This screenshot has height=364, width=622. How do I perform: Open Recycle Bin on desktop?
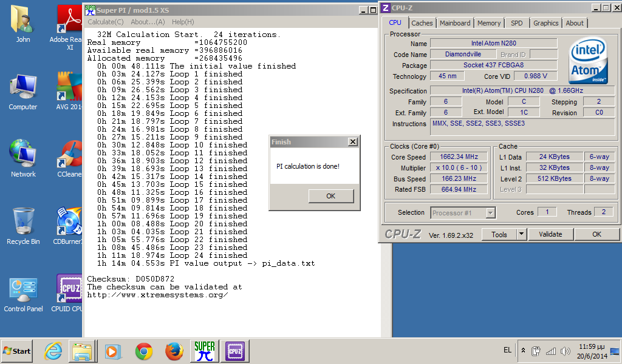[23, 226]
